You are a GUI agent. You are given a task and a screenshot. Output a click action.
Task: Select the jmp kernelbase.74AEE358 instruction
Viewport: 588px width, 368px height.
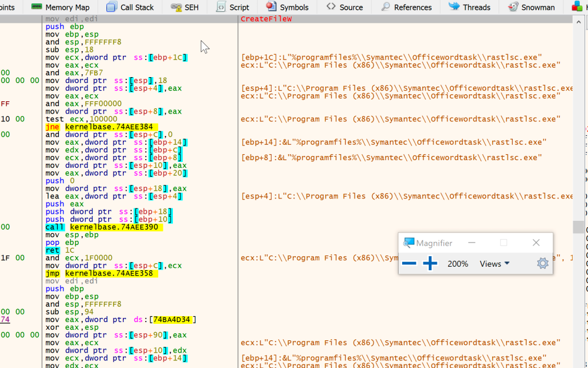pyautogui.click(x=100, y=273)
